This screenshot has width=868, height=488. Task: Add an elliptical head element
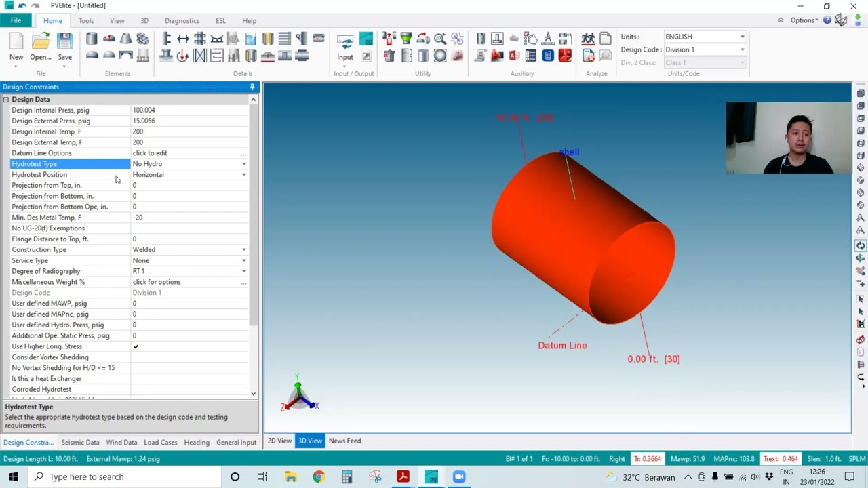tap(92, 54)
